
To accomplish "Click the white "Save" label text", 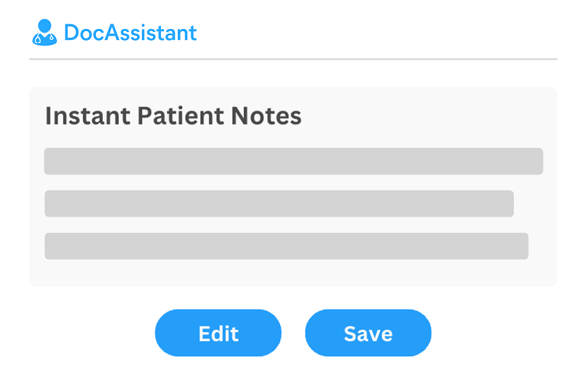I will coord(368,334).
